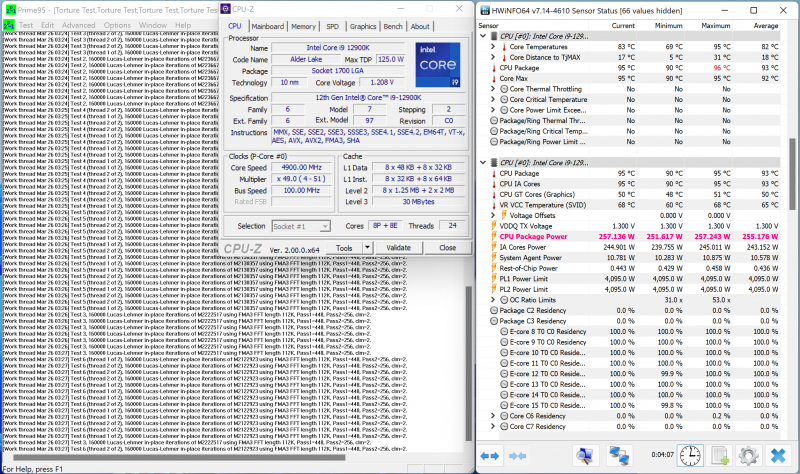This screenshot has height=474, width=800.
Task: Select the Rest-of-Chip Power row
Action: point(635,268)
